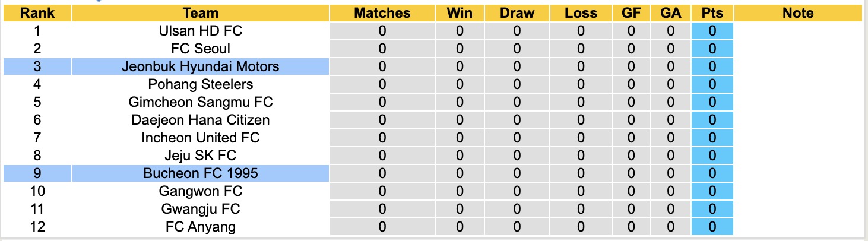Image resolution: width=868 pixels, height=241 pixels.
Task: Click the Team column header
Action: [201, 13]
